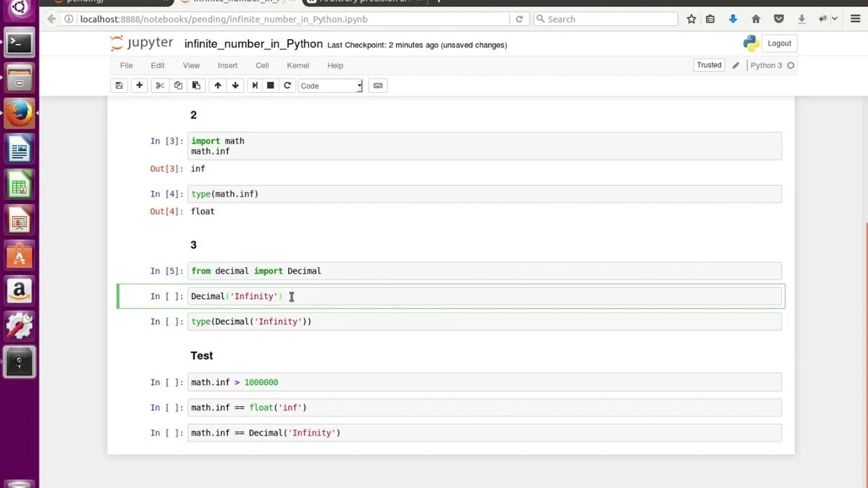
Task: Run the current cell icon
Action: 255,85
